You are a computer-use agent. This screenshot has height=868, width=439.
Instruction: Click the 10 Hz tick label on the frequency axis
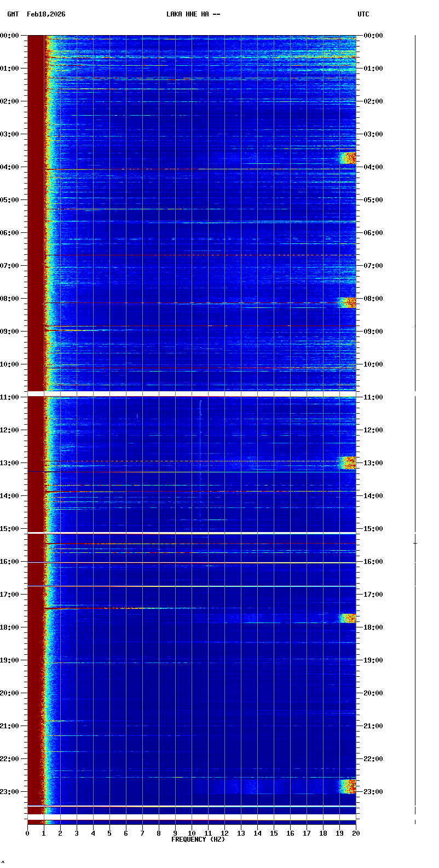[x=192, y=833]
